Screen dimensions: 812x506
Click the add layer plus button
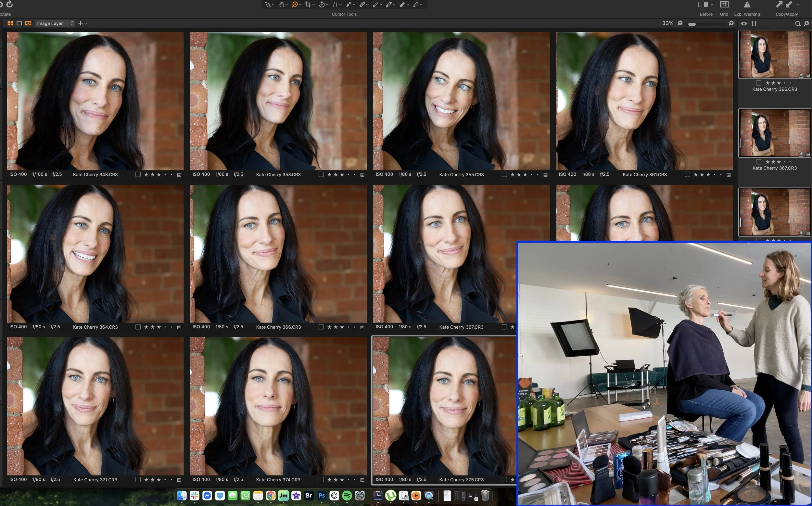[x=80, y=23]
